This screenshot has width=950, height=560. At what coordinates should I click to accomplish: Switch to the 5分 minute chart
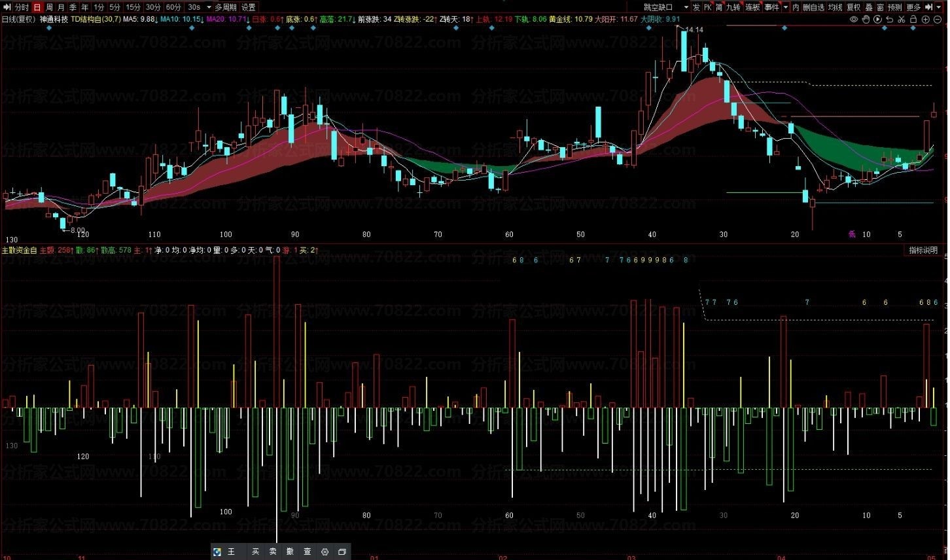(x=115, y=7)
